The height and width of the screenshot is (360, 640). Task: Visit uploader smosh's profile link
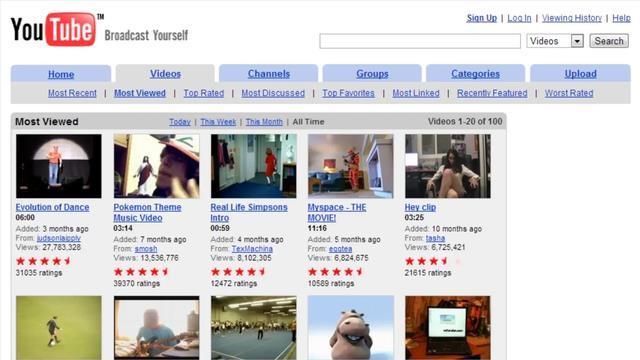(146, 249)
